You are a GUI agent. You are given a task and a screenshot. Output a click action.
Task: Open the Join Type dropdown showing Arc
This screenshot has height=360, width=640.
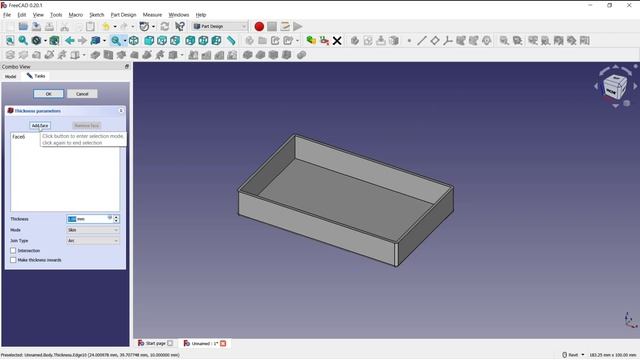[93, 241]
